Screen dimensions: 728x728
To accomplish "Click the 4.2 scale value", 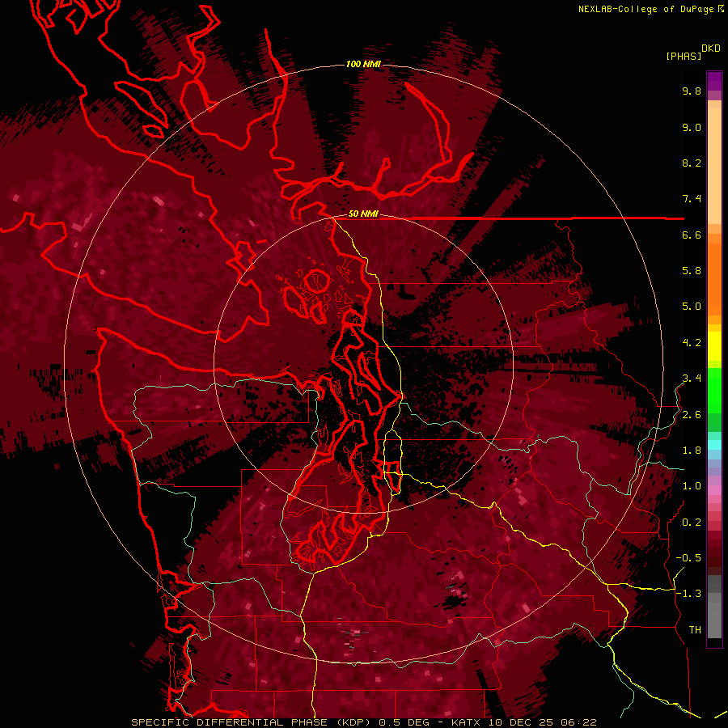I will (692, 343).
